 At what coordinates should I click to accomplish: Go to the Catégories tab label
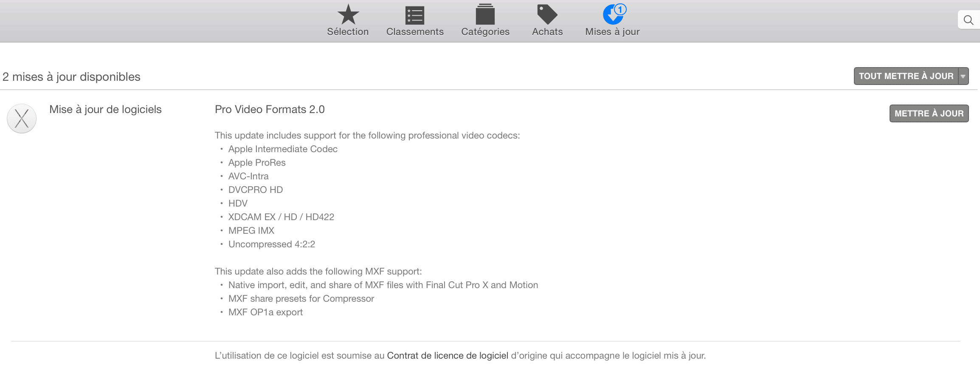485,32
